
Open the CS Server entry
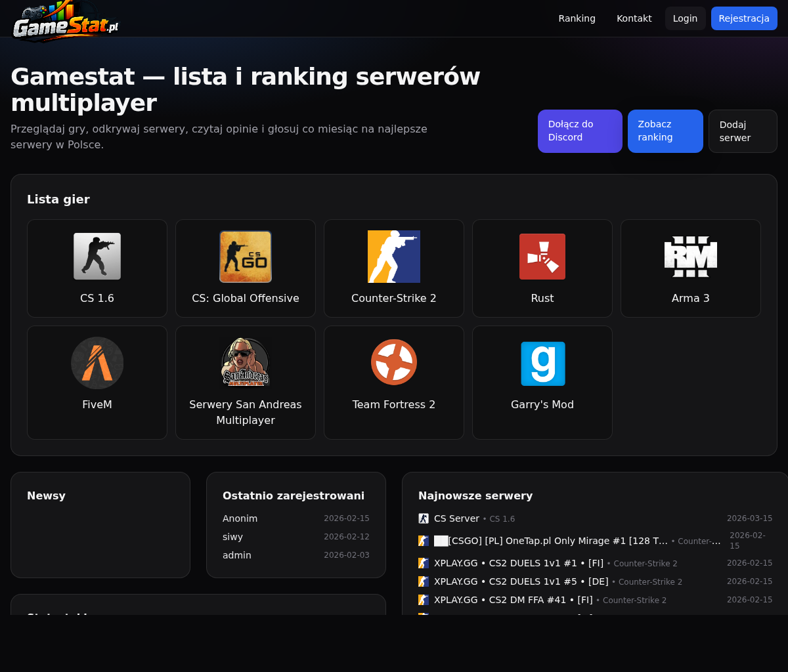pyautogui.click(x=456, y=518)
